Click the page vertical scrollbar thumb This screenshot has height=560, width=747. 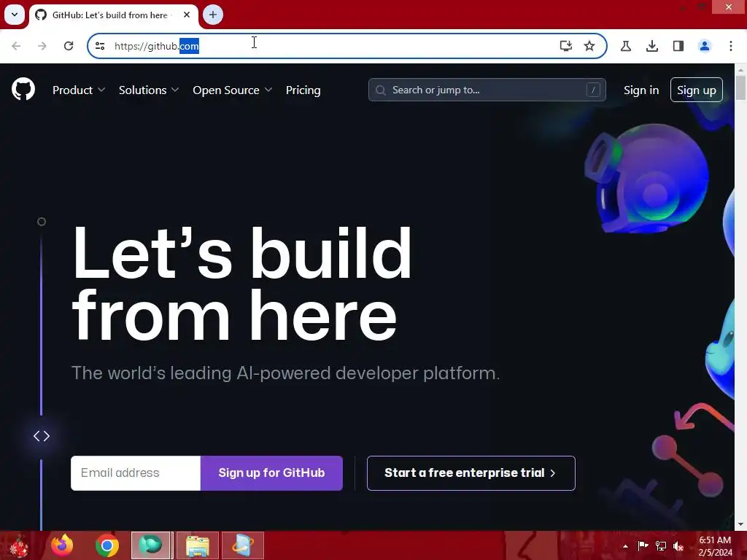(x=740, y=88)
